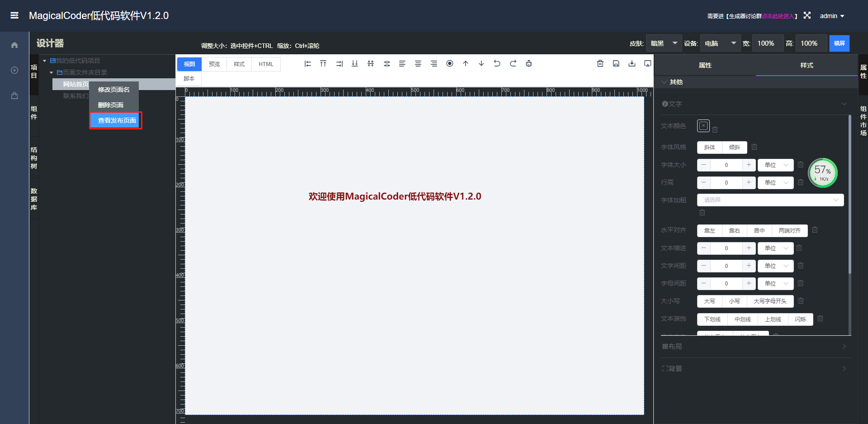Select 查看发布页面 from the context menu
Image resolution: width=868 pixels, height=424 pixels.
pos(116,120)
